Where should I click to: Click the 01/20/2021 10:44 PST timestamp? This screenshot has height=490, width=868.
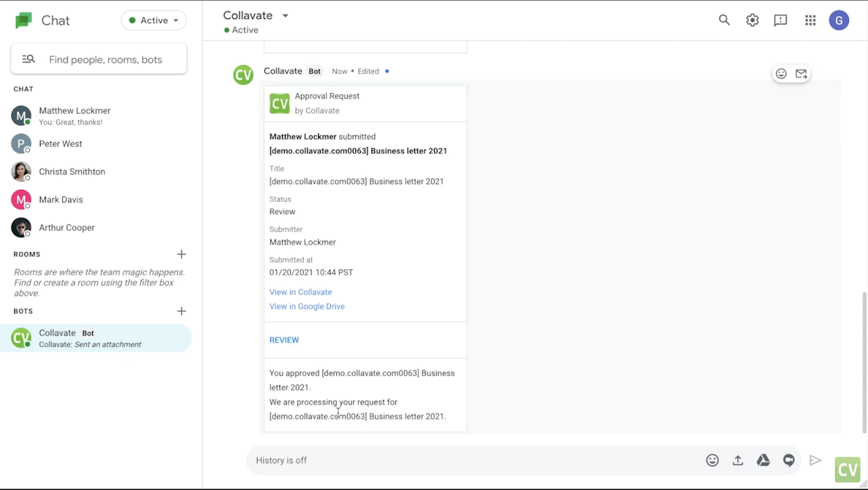click(x=311, y=272)
